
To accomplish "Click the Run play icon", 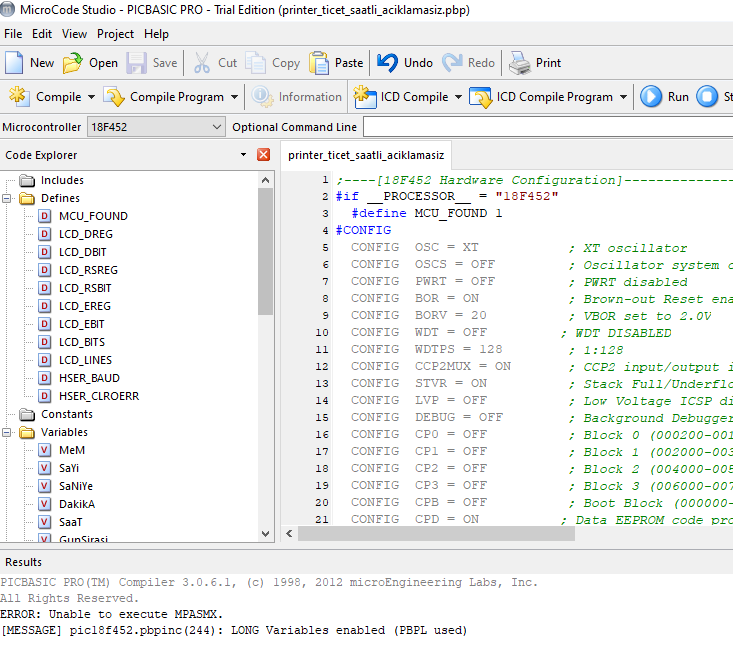I will click(651, 96).
